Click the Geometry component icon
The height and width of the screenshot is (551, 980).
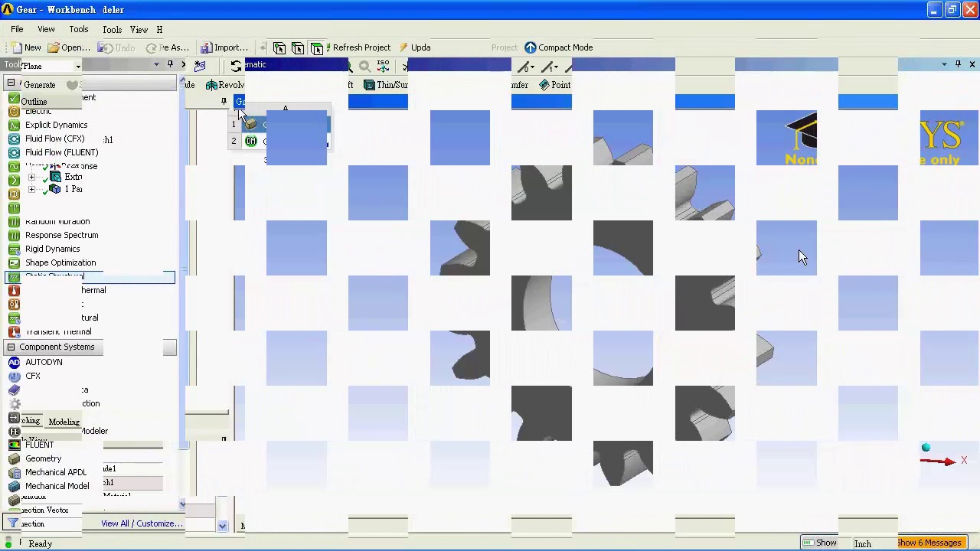click(14, 458)
